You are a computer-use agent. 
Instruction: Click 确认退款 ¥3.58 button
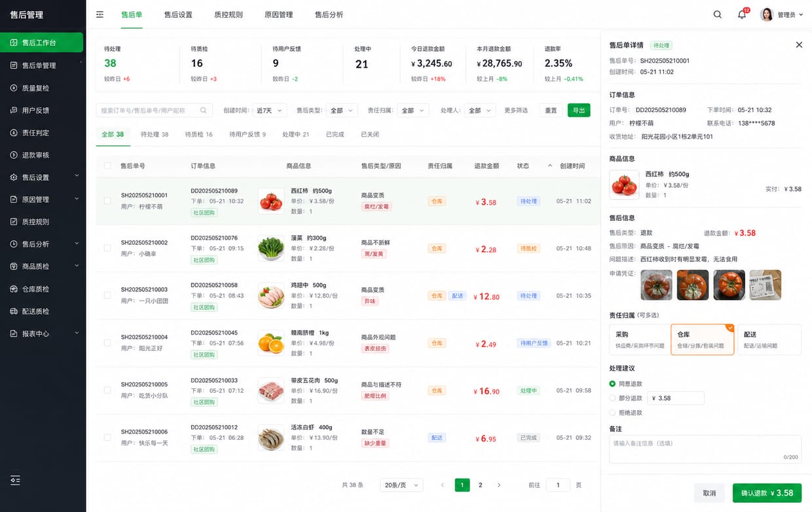tap(767, 493)
